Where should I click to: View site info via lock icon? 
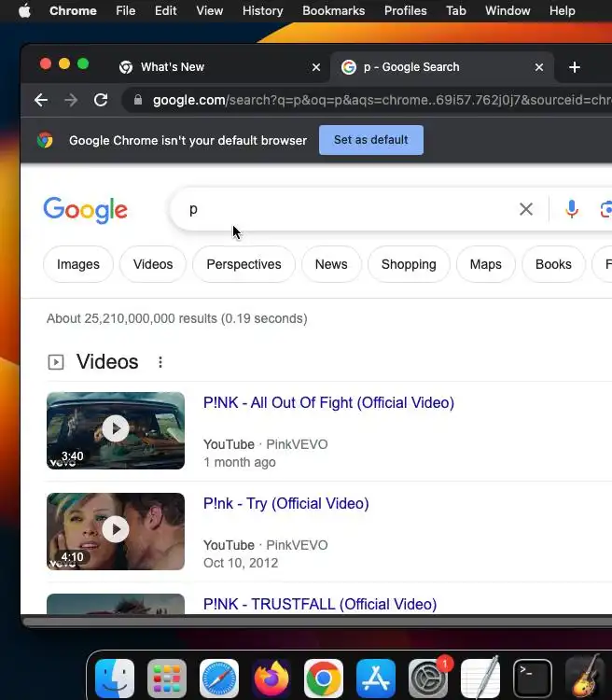[x=138, y=100]
